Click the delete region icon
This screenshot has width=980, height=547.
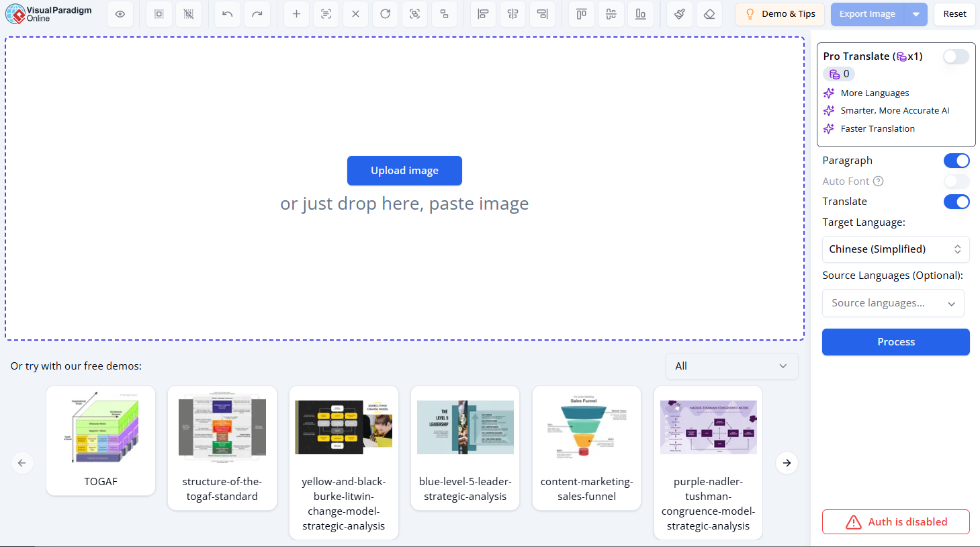[x=355, y=14]
